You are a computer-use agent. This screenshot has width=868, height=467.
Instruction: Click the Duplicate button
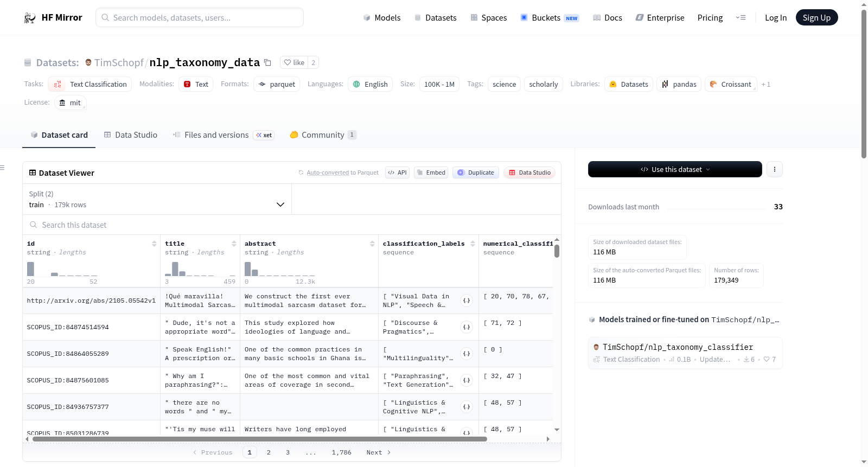(476, 172)
